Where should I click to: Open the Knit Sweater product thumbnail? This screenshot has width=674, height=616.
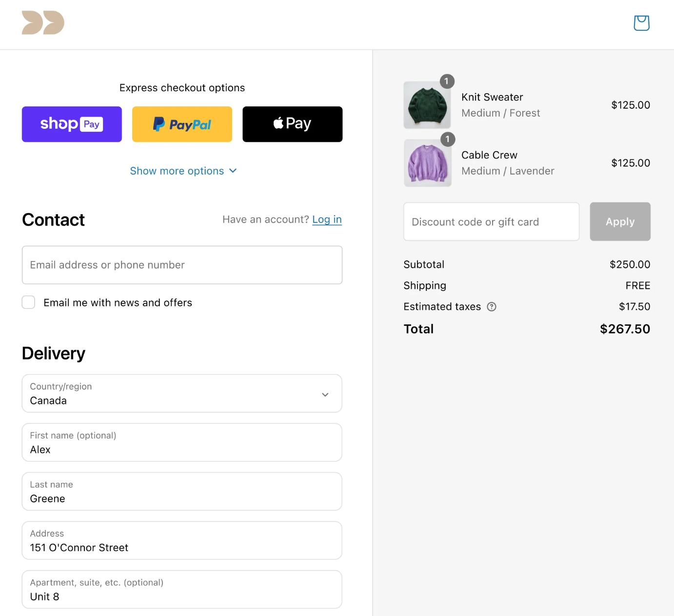click(427, 105)
